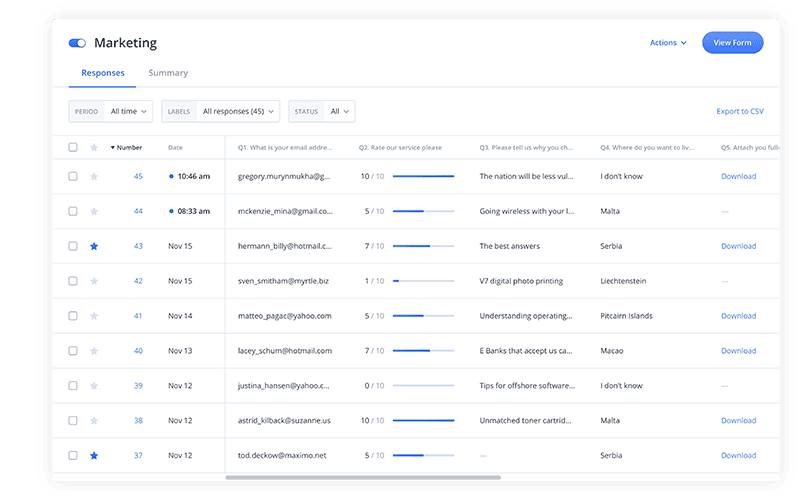800x500 pixels.
Task: Open the Actions menu
Action: (667, 43)
